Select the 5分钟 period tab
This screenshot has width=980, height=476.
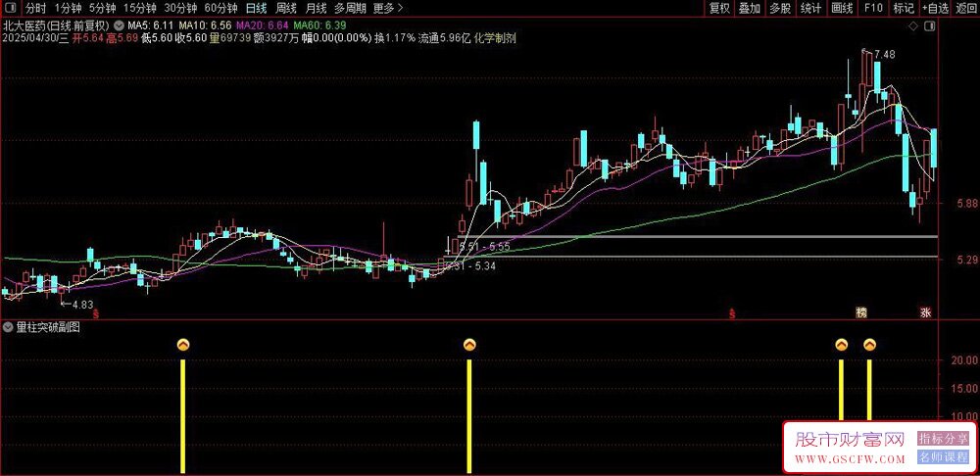pos(102,9)
